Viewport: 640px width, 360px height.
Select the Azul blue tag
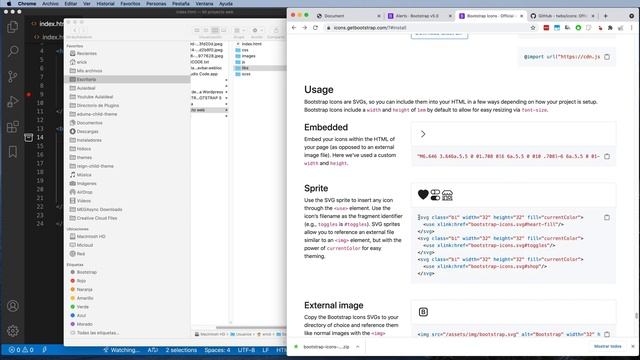[81, 316]
